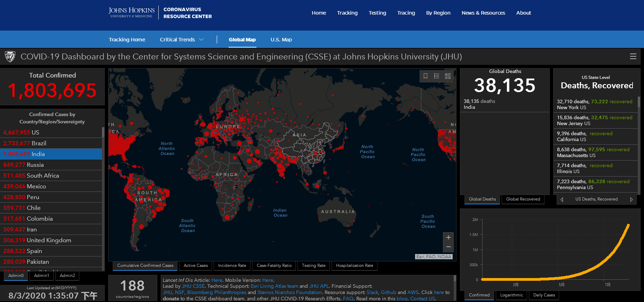Switch the map to Active Cases
This screenshot has width=644, height=302.
(196, 266)
